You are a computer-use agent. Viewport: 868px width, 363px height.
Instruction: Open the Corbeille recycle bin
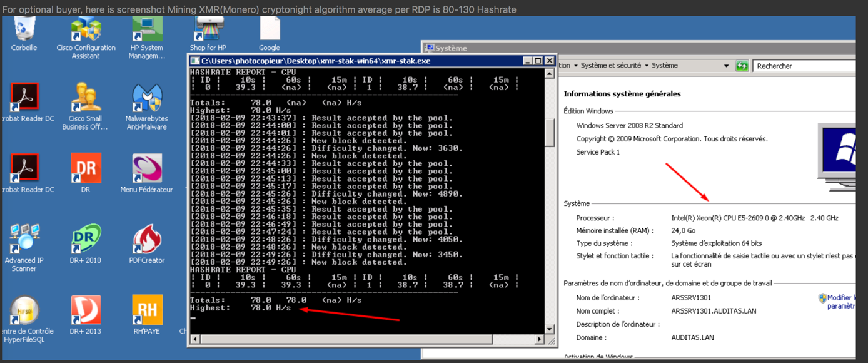click(23, 28)
